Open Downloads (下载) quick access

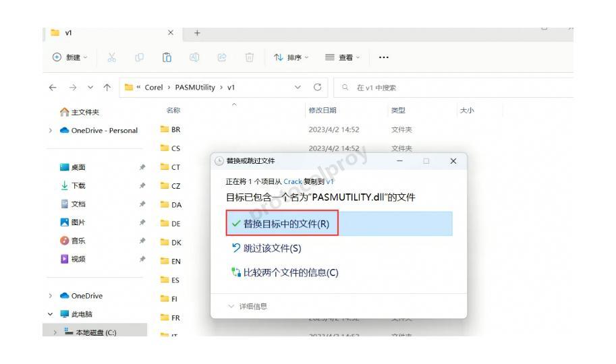(73, 186)
